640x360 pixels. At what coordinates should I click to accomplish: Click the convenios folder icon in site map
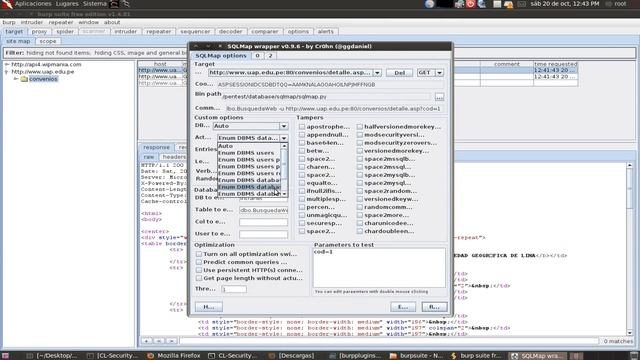point(24,79)
